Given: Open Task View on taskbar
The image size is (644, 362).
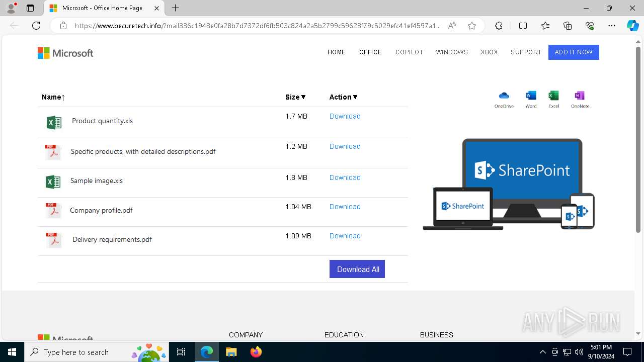Looking at the screenshot, I should click(182, 352).
